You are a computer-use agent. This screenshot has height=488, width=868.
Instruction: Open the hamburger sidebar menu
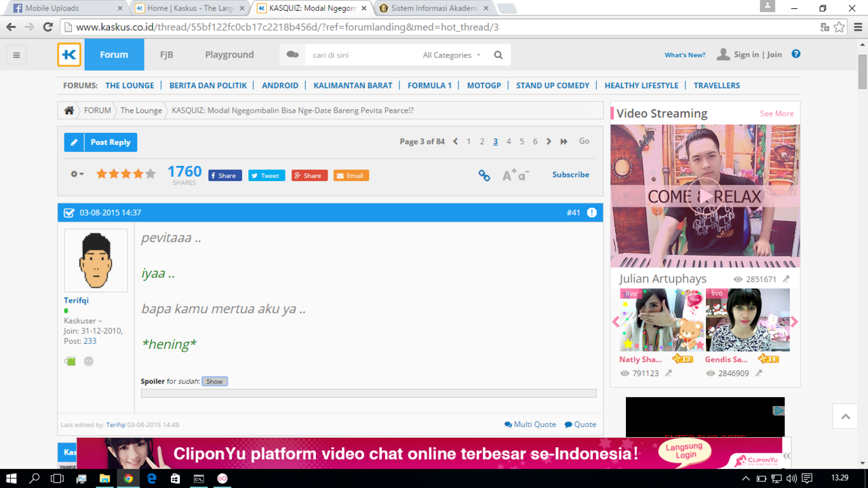pos(16,55)
